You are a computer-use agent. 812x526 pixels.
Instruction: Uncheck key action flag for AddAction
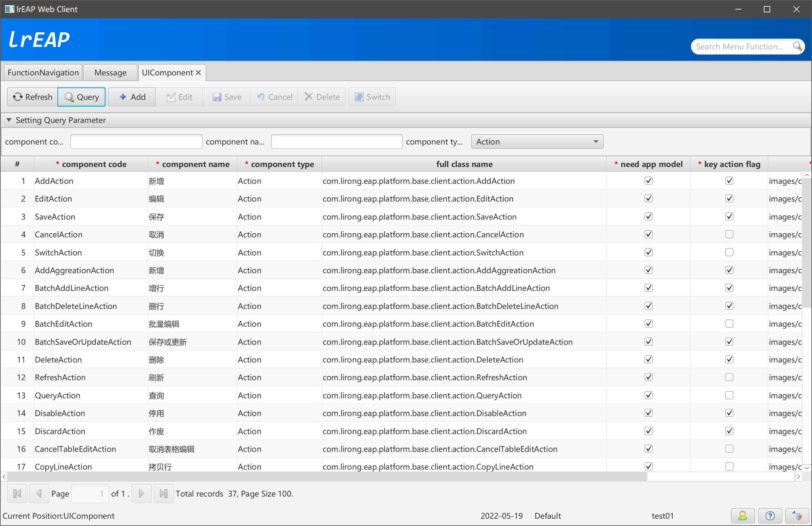(x=729, y=181)
